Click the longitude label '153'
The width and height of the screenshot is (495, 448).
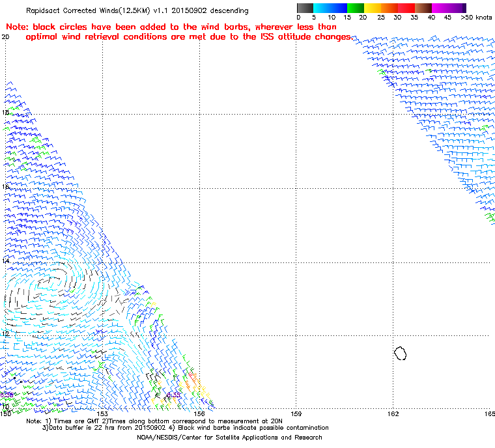click(x=102, y=413)
